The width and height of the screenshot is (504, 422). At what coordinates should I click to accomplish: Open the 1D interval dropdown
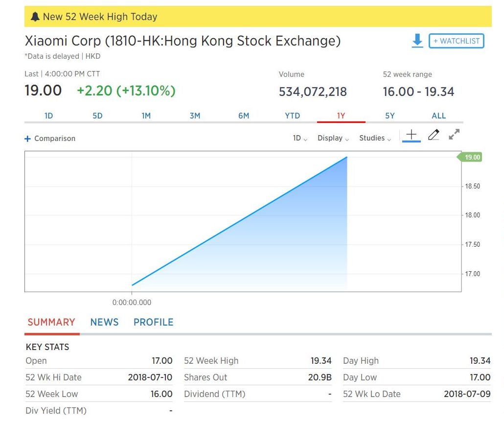(x=300, y=138)
